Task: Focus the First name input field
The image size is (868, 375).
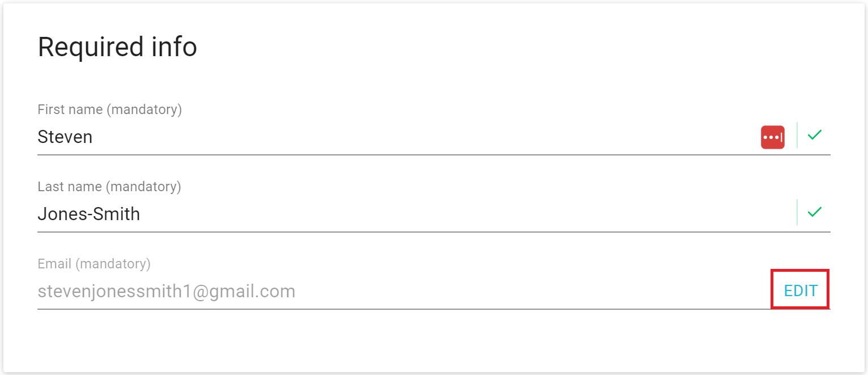Action: tap(397, 137)
